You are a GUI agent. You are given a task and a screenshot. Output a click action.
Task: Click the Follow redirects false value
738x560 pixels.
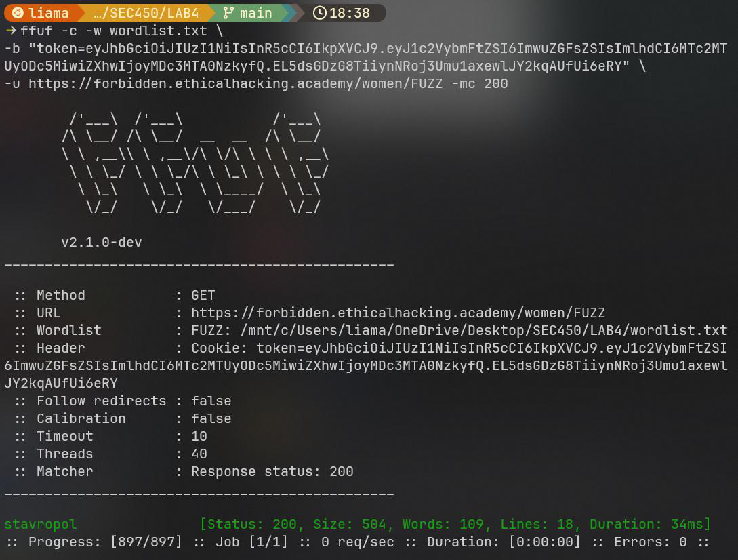[211, 401]
